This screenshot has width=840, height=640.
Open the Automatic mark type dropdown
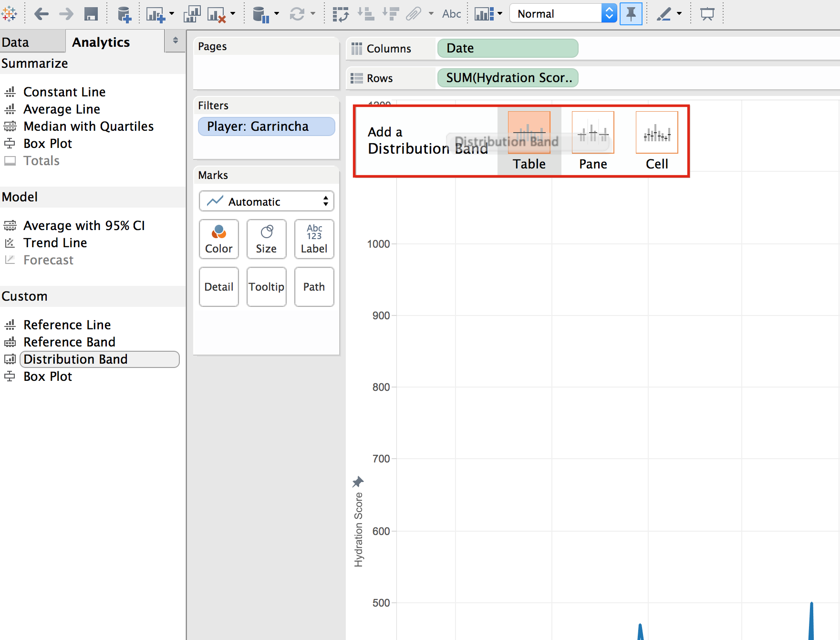(266, 201)
